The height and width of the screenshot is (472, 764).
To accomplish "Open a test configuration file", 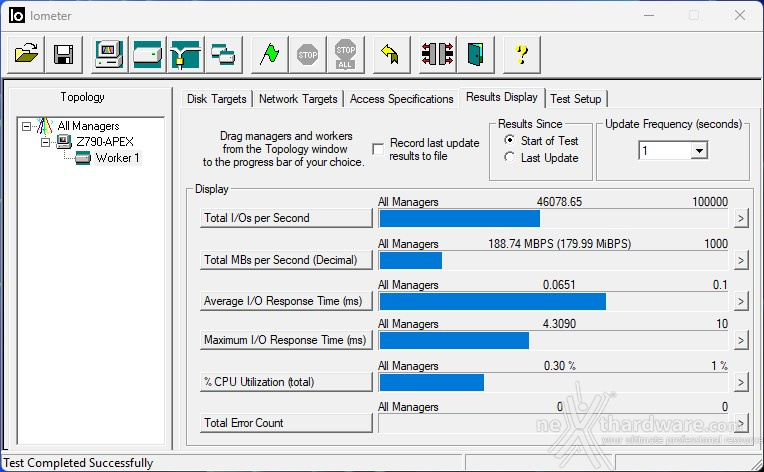I will (x=26, y=54).
